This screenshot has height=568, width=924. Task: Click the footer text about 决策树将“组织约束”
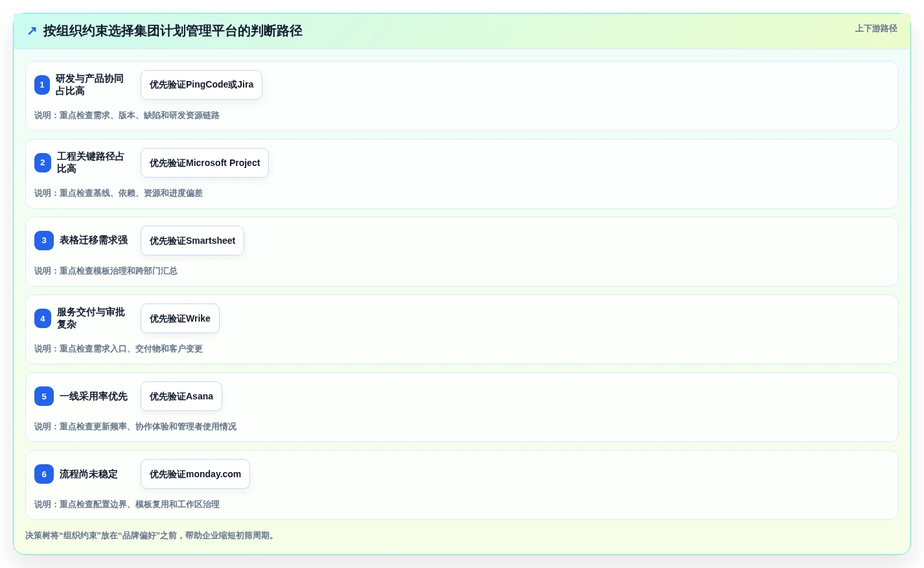pos(152,536)
